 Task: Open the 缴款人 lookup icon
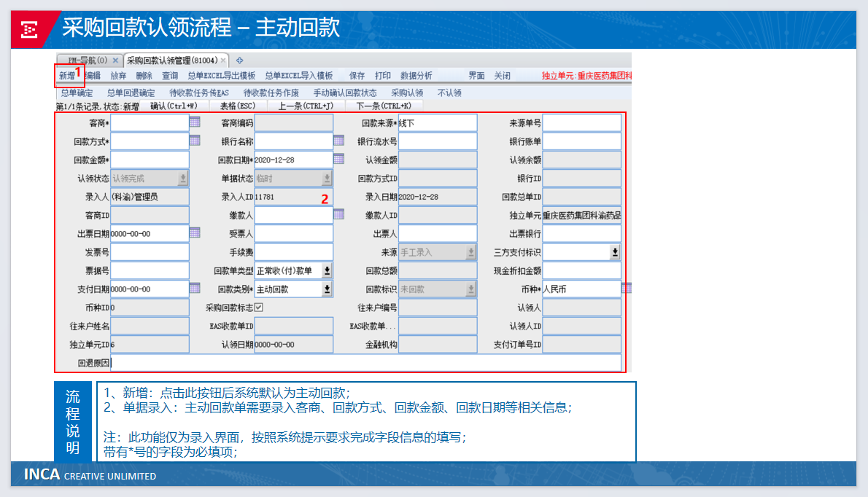tap(338, 214)
